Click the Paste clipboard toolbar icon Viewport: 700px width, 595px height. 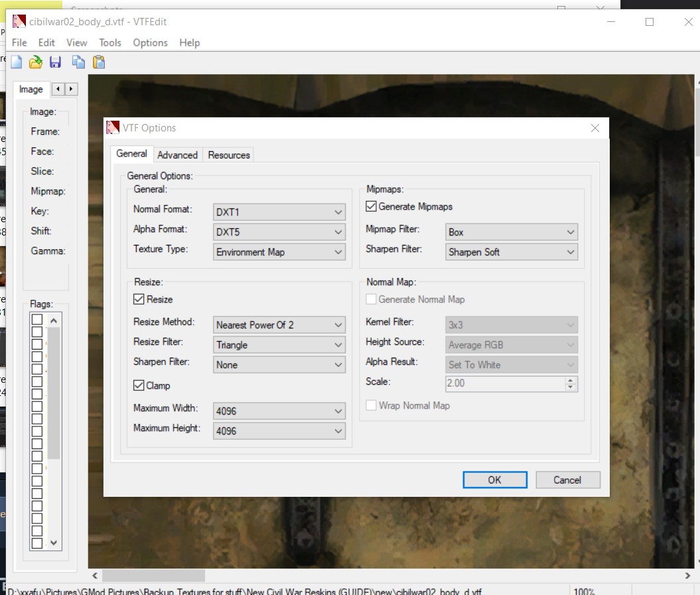pos(99,62)
